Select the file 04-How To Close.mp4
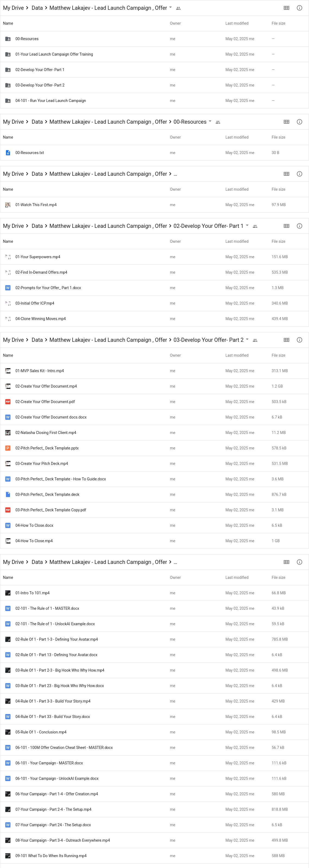The height and width of the screenshot is (868, 309). click(154, 541)
